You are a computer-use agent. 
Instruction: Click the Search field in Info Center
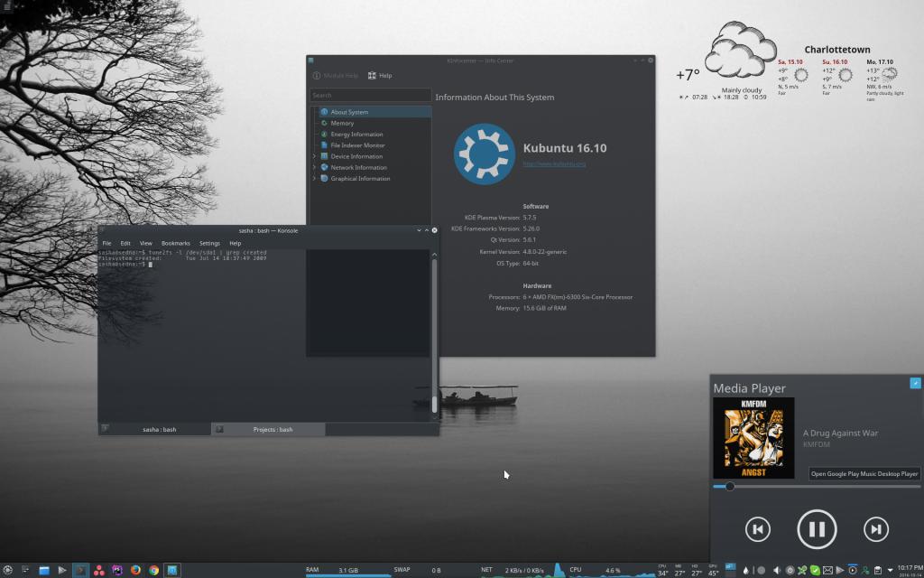tap(370, 95)
